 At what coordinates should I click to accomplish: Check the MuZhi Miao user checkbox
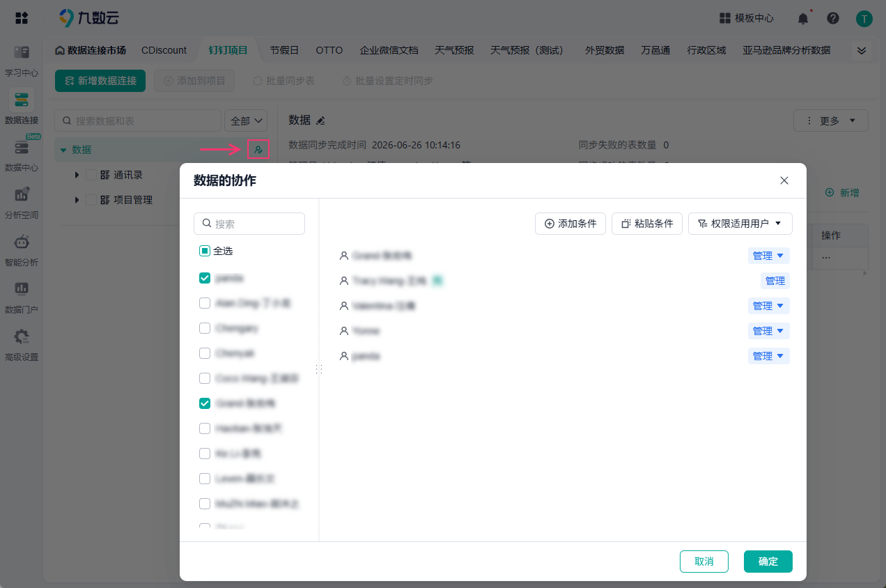click(205, 504)
